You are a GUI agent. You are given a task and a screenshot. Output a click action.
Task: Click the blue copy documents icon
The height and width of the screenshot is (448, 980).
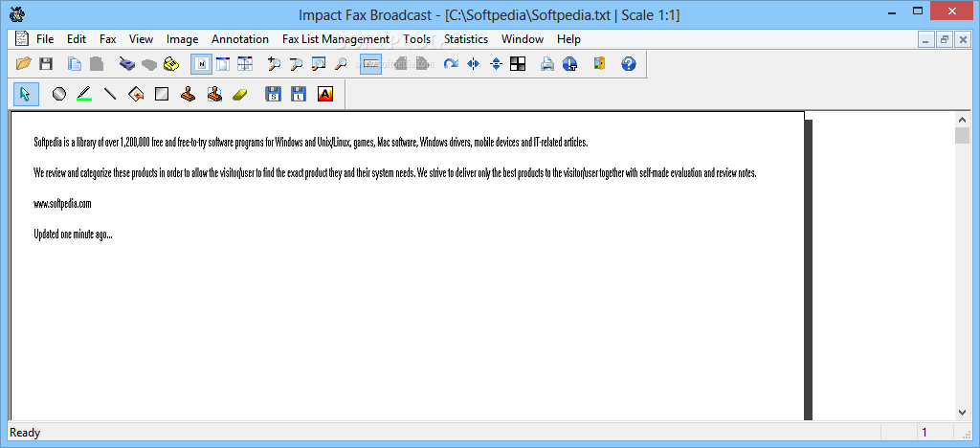point(75,64)
